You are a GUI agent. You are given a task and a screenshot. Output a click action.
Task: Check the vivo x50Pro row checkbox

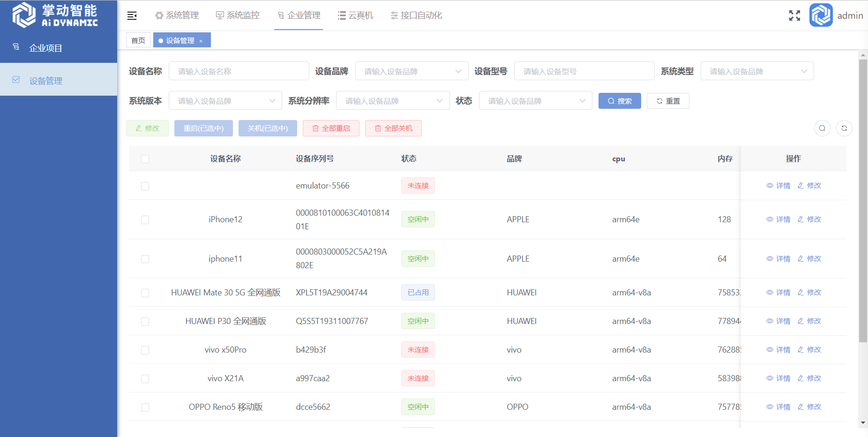click(145, 350)
